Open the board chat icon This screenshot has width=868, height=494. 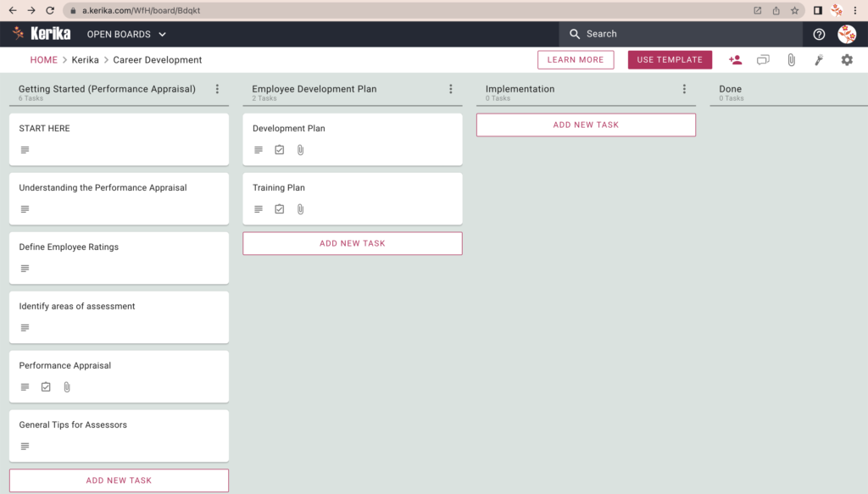763,60
